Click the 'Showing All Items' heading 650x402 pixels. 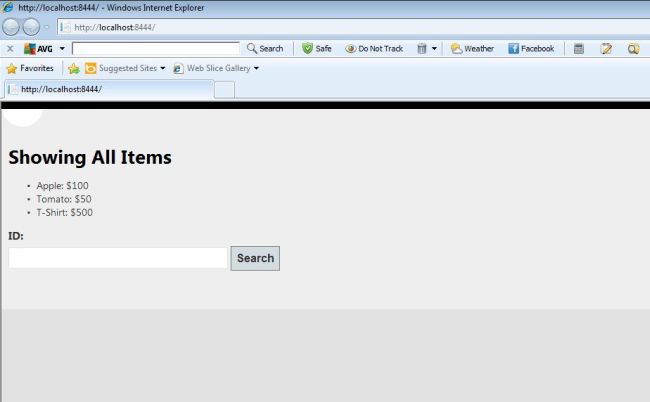point(90,157)
